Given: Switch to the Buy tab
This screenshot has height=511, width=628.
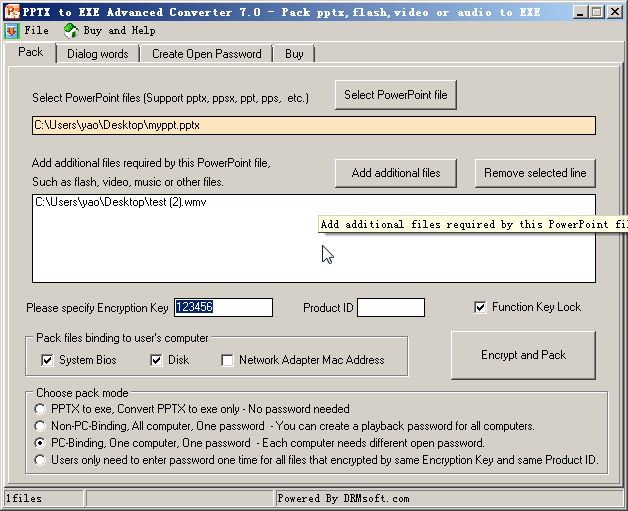Looking at the screenshot, I should [294, 54].
